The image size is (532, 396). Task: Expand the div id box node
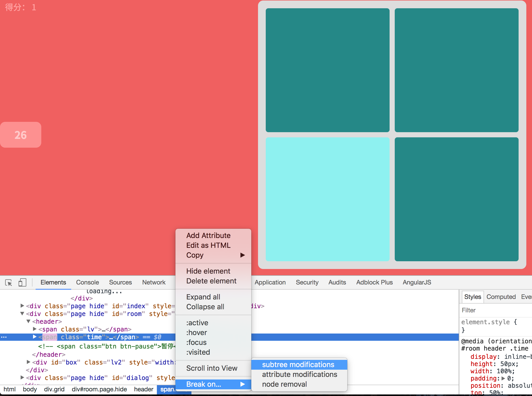coord(28,362)
